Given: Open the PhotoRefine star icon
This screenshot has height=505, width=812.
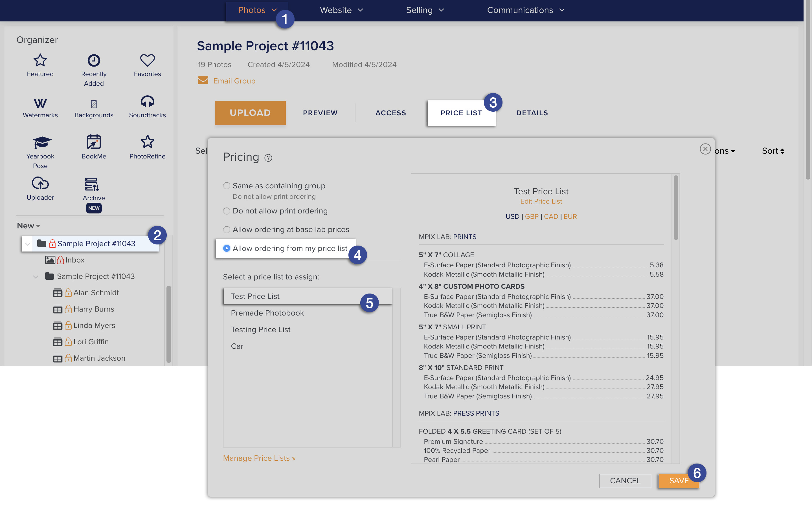Looking at the screenshot, I should pos(147,142).
